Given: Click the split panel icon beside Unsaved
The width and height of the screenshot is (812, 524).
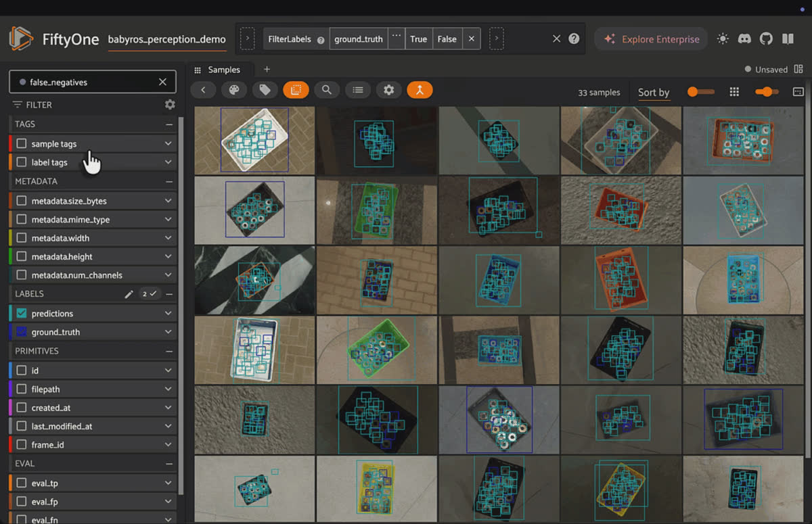Looking at the screenshot, I should pos(798,69).
